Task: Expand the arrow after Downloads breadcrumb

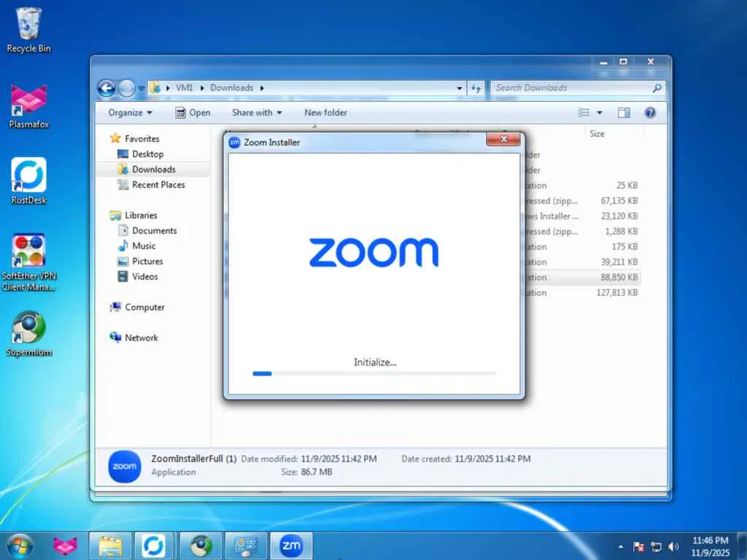Action: tap(262, 88)
